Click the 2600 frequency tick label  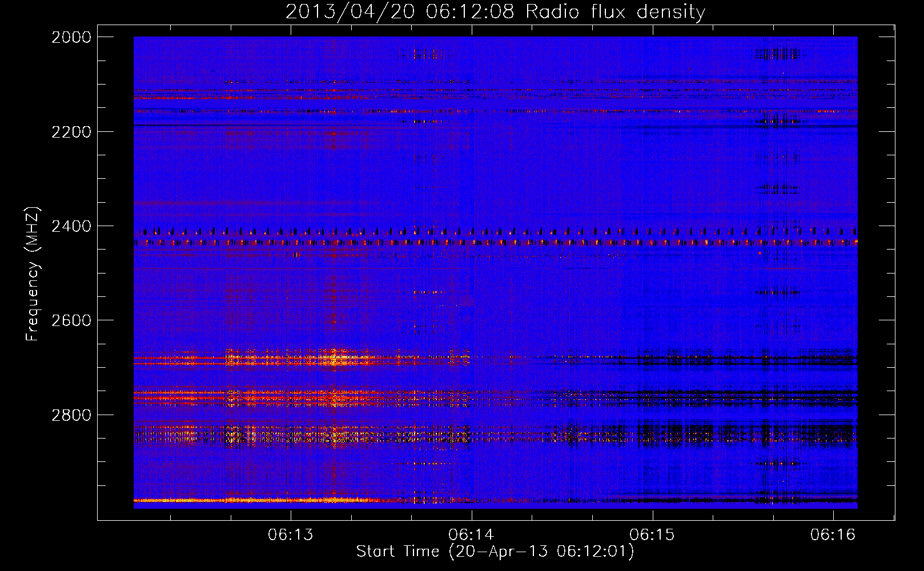pos(71,320)
